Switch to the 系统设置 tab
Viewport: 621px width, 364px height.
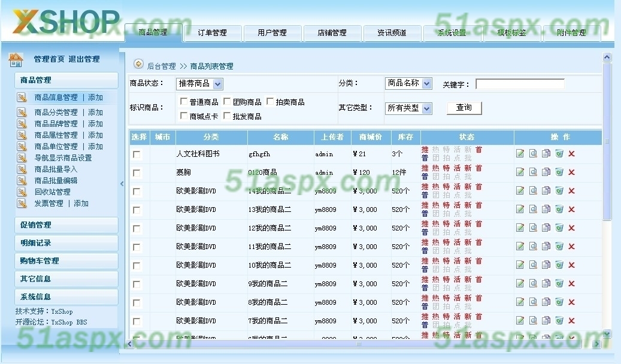point(452,33)
